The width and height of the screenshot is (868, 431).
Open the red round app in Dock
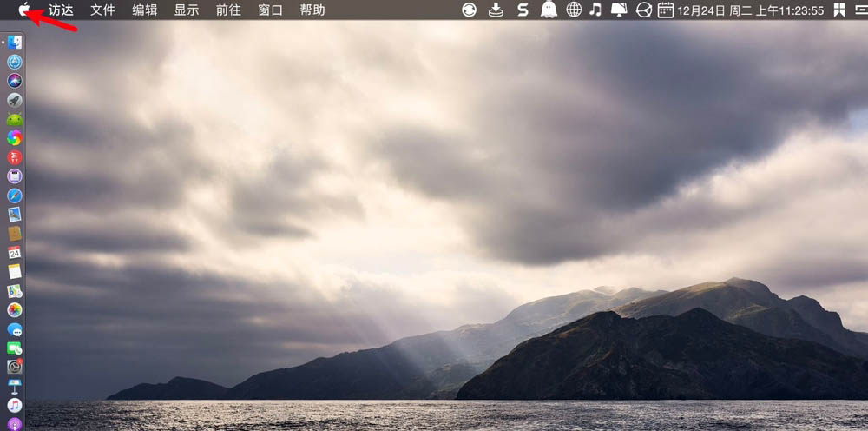(15, 157)
